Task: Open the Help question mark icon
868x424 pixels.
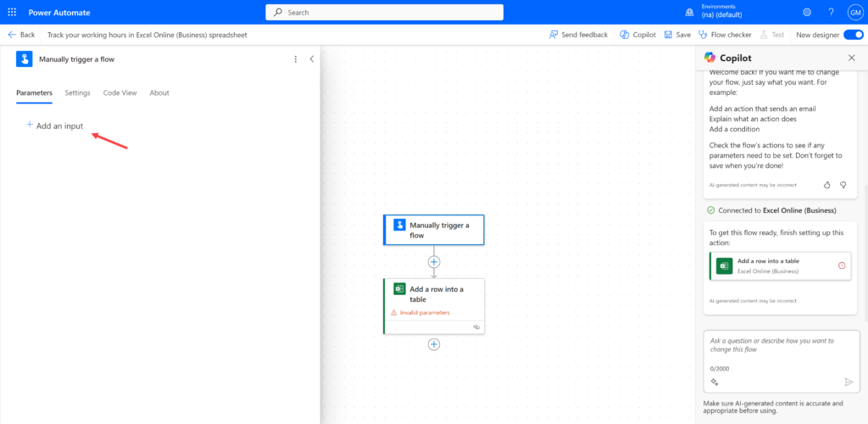Action: pyautogui.click(x=831, y=12)
